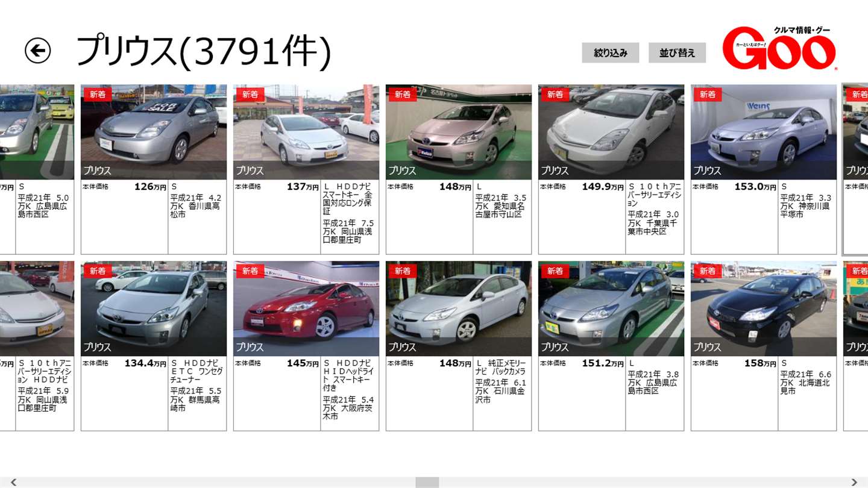This screenshot has height=488, width=868.
Task: Select the 126万円 price text
Action: (x=150, y=187)
